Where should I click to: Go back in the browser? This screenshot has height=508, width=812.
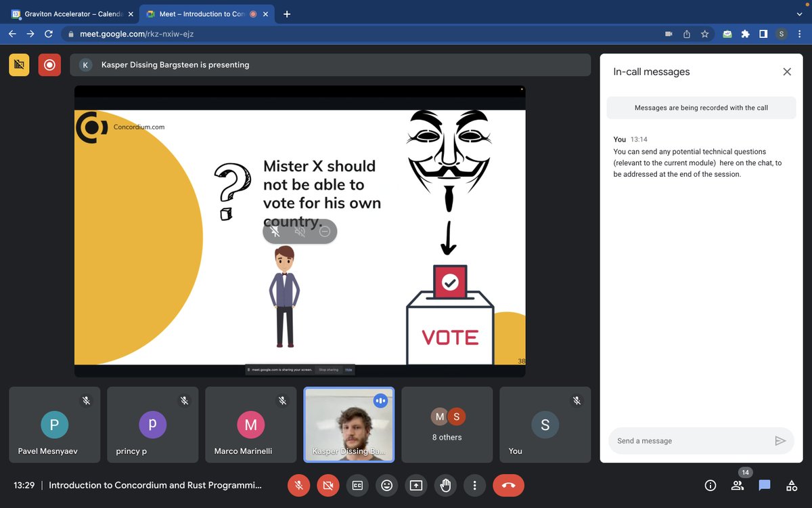tap(13, 34)
